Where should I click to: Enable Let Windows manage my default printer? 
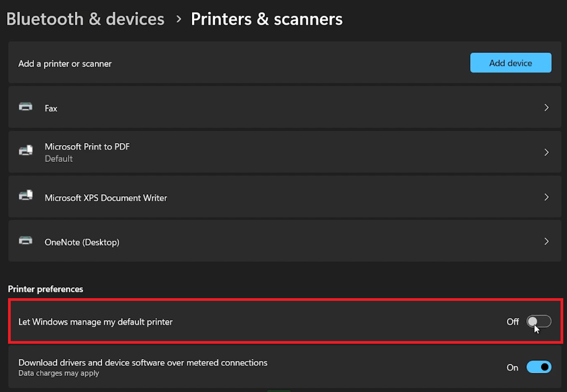pyautogui.click(x=539, y=322)
